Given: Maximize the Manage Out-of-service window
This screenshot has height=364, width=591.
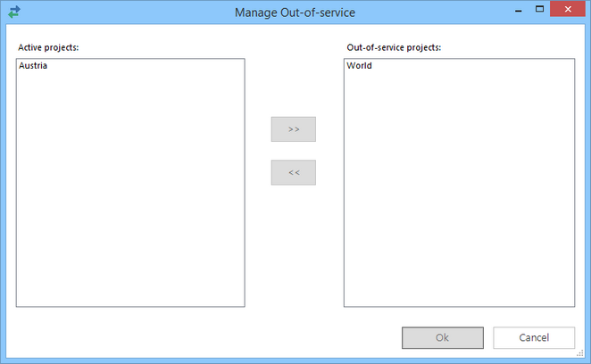Looking at the screenshot, I should tap(539, 9).
